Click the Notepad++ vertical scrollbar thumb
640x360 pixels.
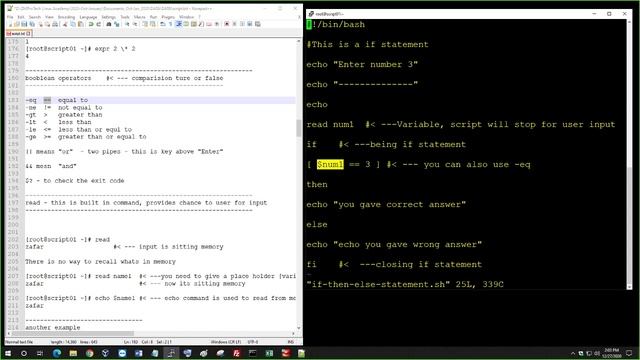299,128
